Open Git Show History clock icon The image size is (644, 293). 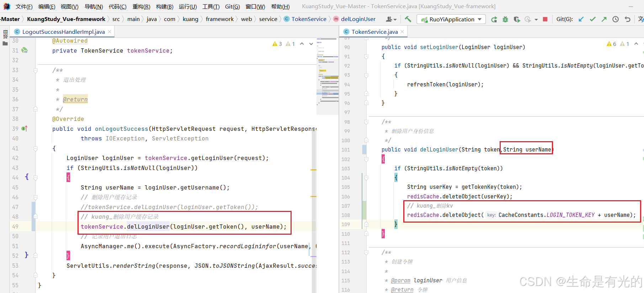coord(616,19)
